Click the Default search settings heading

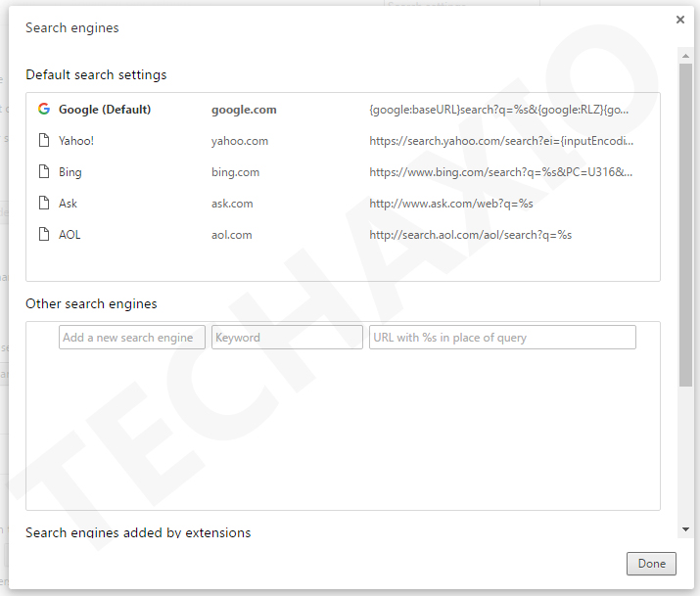(96, 74)
